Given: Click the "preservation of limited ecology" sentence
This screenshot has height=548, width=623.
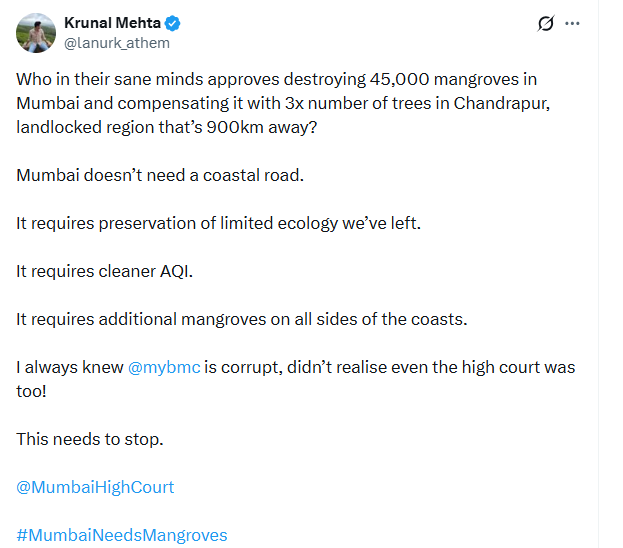Looking at the screenshot, I should pyautogui.click(x=218, y=223).
